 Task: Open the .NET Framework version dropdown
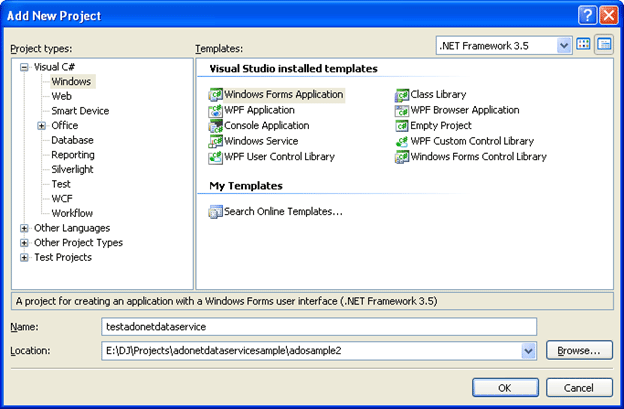pos(564,45)
